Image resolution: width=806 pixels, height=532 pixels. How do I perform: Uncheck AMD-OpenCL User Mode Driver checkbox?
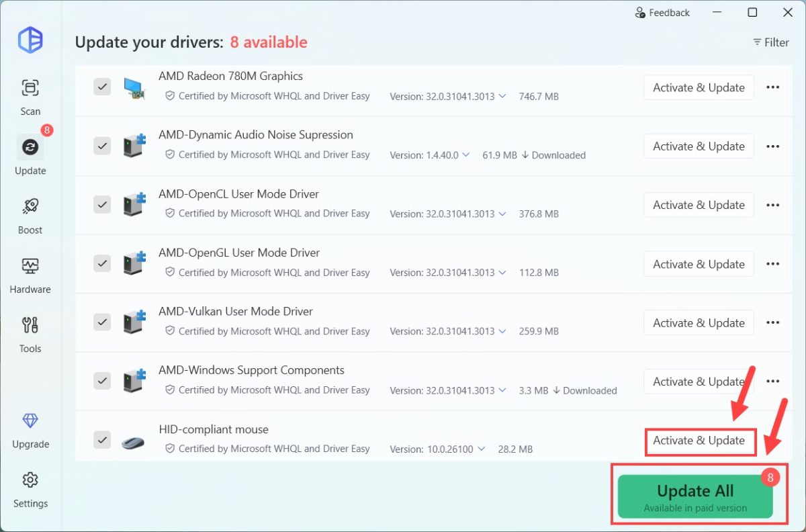click(102, 204)
